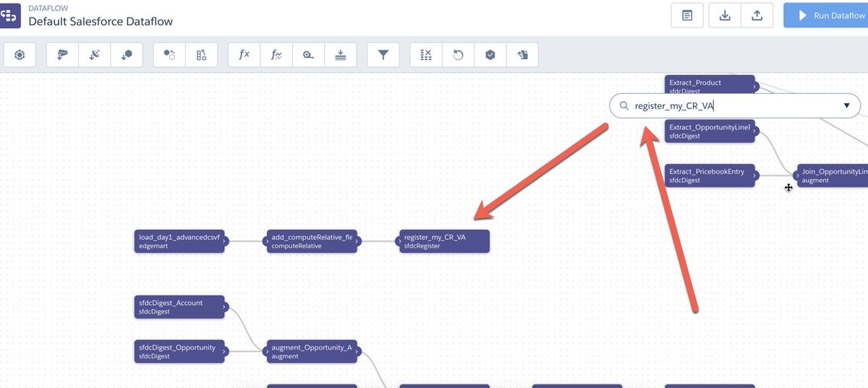Viewport: 868px width, 388px height.
Task: Click the Dataflow app logo icon
Action: pos(10,15)
